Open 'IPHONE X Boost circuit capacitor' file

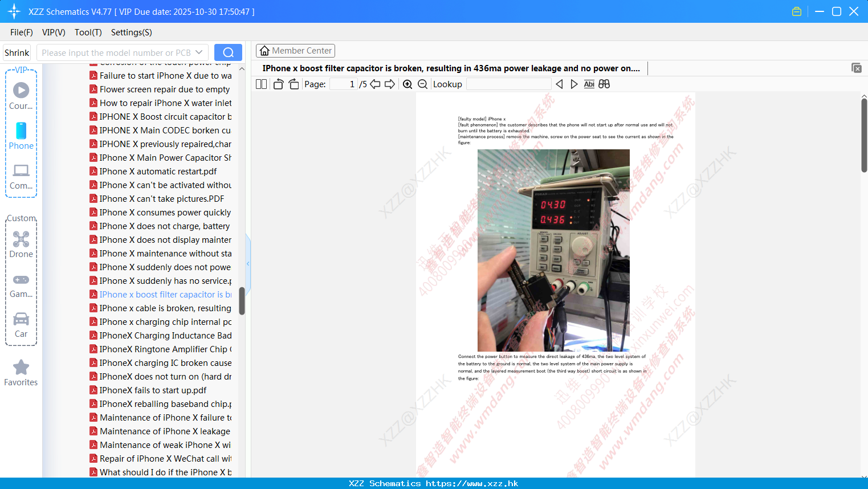(161, 117)
